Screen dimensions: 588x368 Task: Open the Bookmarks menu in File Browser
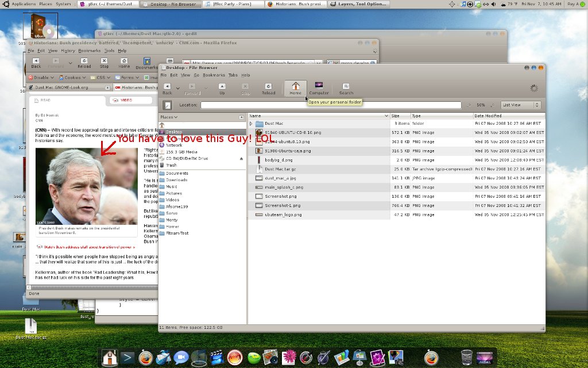tap(214, 75)
